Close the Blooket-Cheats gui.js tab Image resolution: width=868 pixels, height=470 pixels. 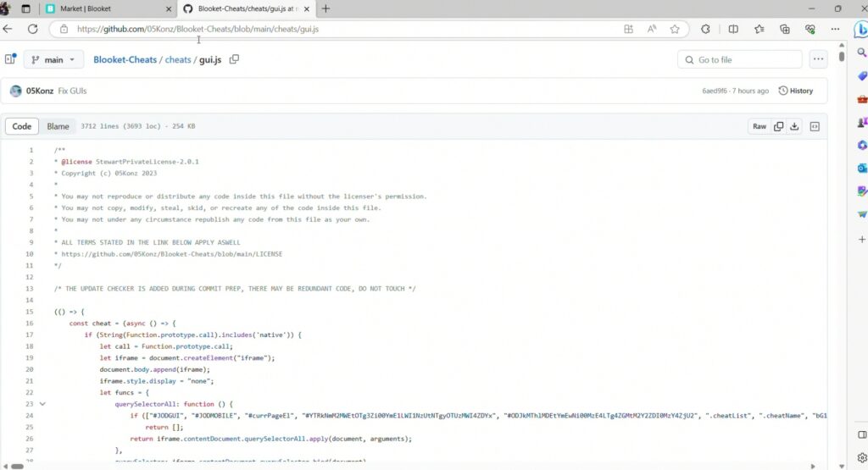tap(306, 8)
